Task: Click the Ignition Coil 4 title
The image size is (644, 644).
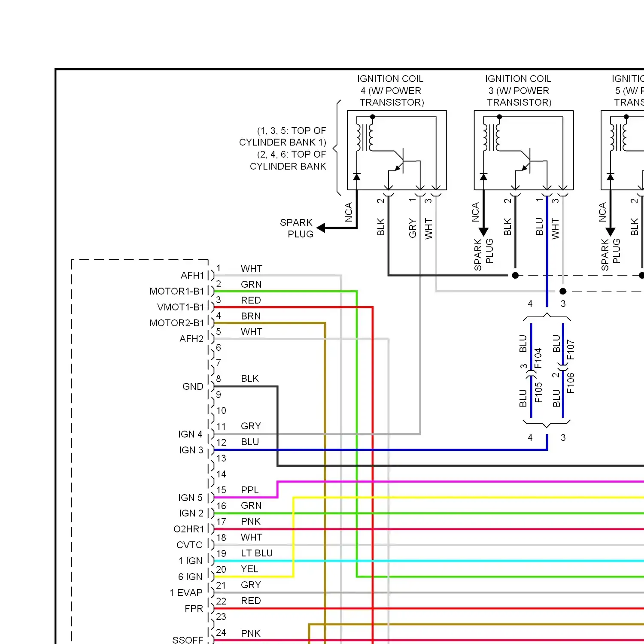Action: [x=391, y=91]
